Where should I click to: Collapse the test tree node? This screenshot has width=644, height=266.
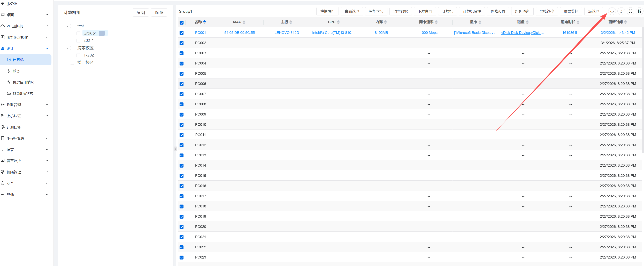tap(67, 26)
